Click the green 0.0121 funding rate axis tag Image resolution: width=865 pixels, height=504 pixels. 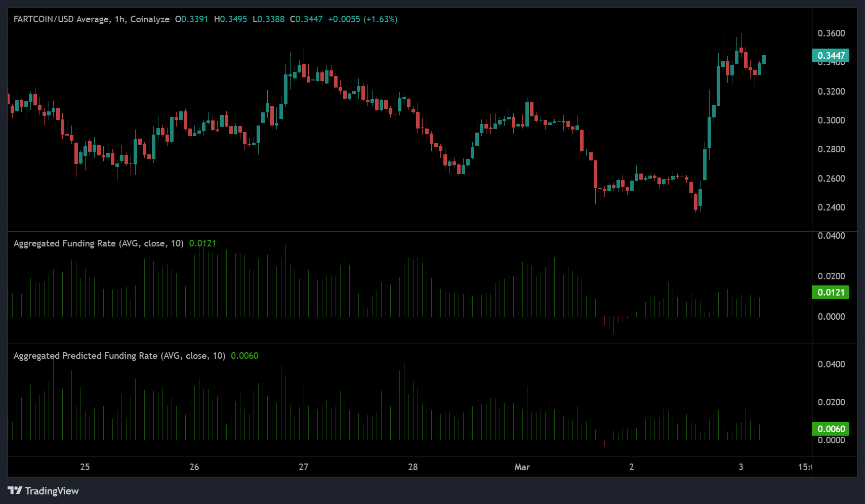click(x=831, y=292)
